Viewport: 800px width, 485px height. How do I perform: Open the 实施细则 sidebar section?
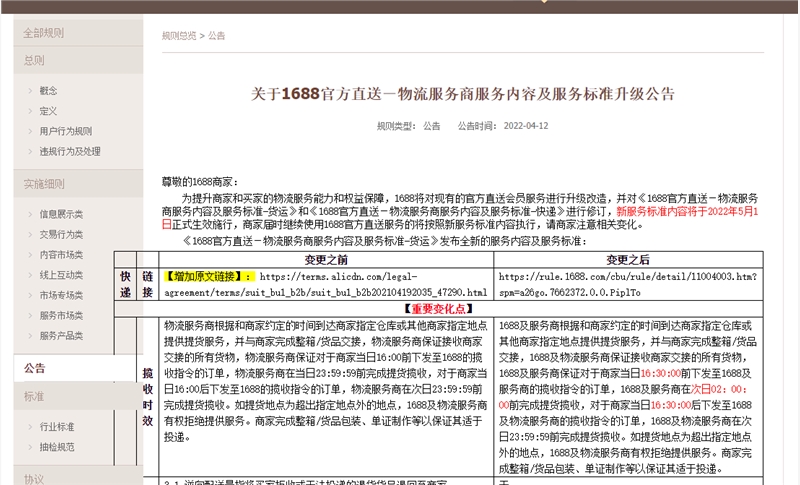[78, 184]
